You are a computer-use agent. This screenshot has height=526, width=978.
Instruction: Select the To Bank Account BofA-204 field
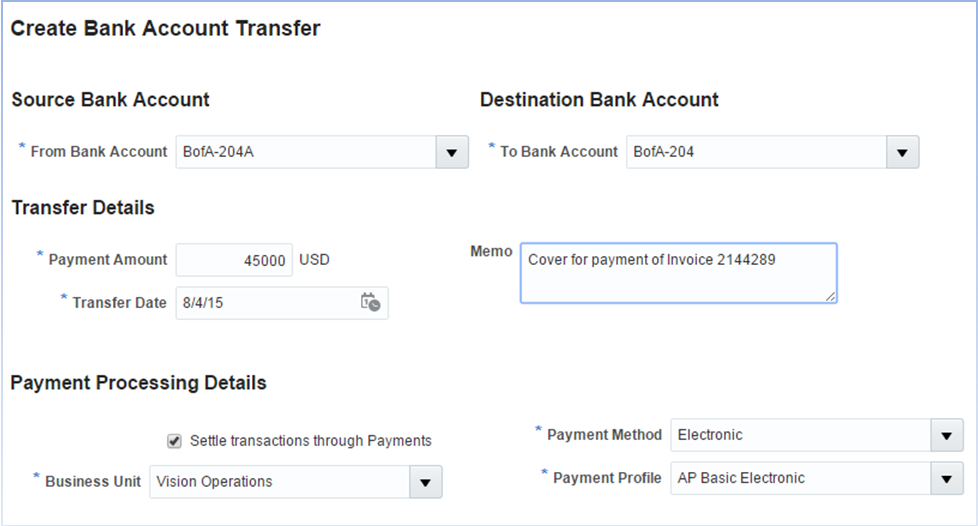coord(756,153)
